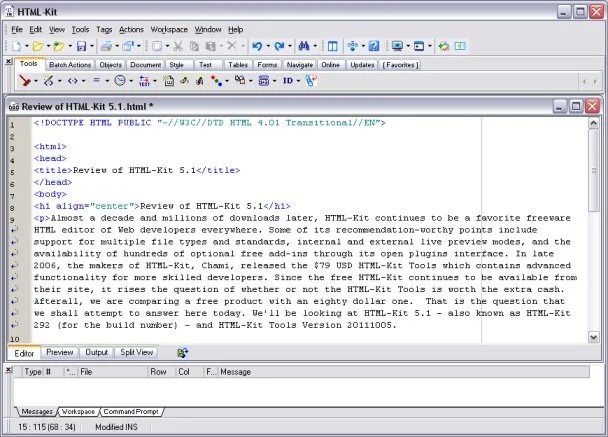Select the Output tab
608x437 pixels.
click(96, 352)
